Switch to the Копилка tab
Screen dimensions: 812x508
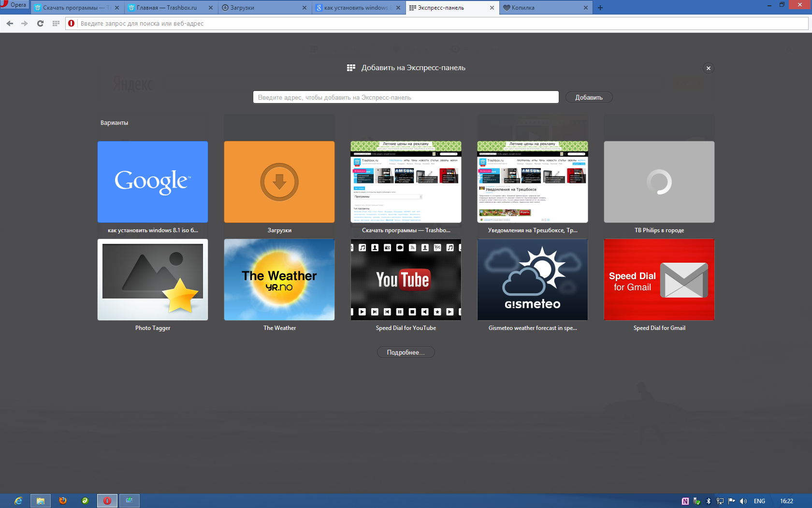pos(541,8)
